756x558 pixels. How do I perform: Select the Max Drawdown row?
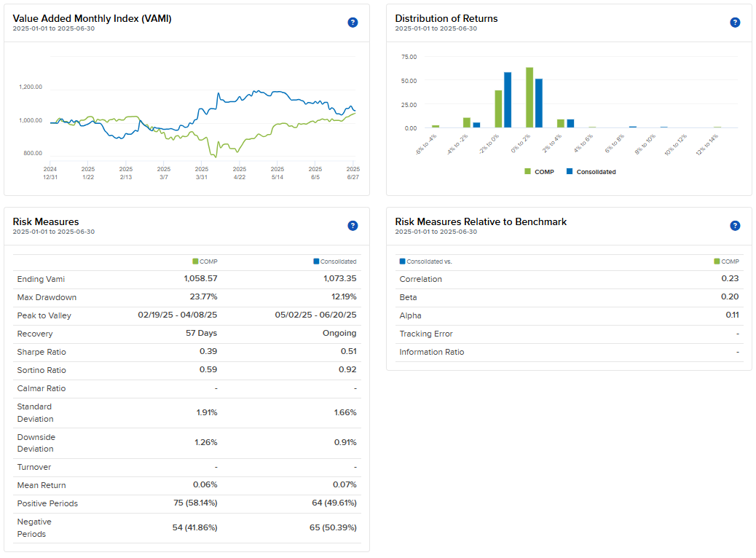(x=187, y=297)
